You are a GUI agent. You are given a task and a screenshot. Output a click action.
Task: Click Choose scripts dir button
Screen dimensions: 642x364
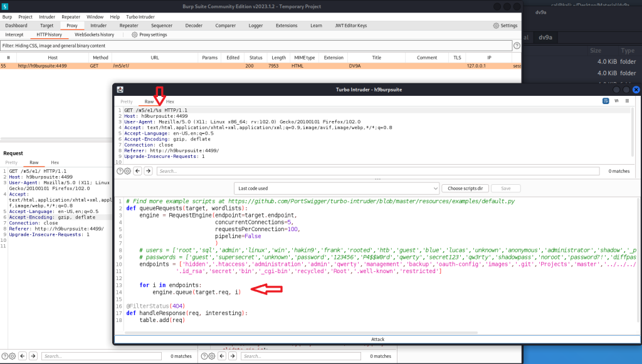click(x=465, y=189)
